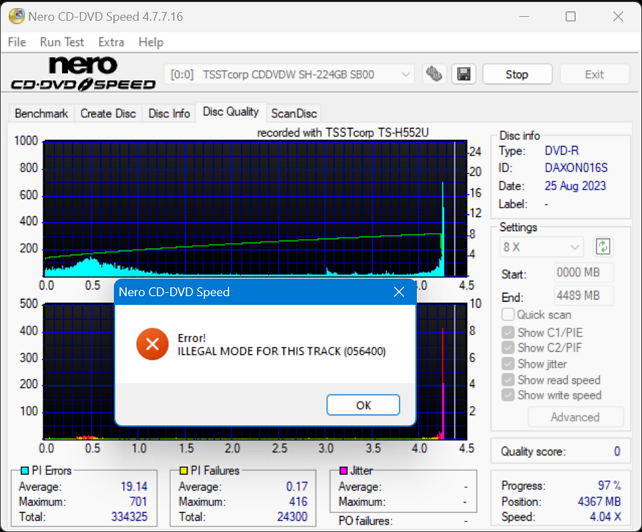
Task: Click OK in the error dialog
Action: pos(363,405)
